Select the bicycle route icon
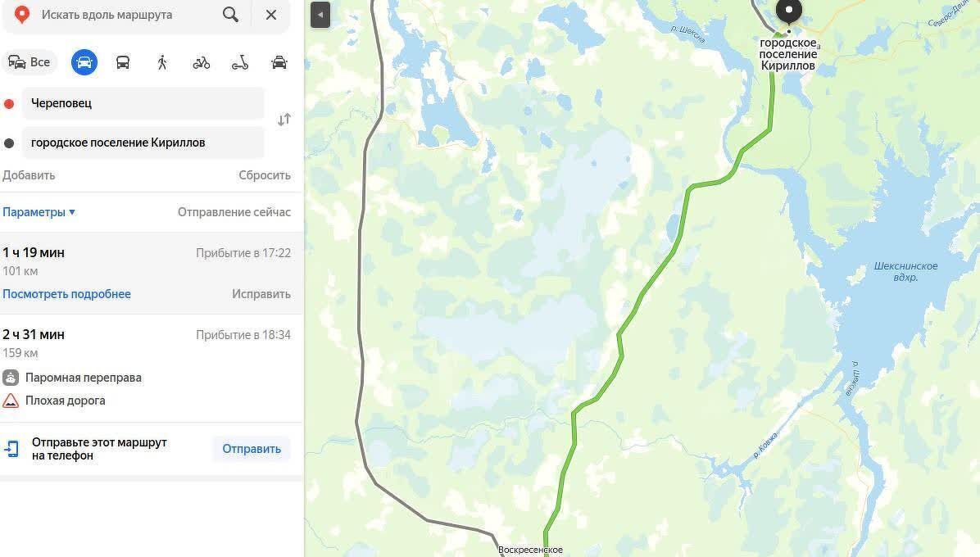The width and height of the screenshot is (980, 557). (x=202, y=62)
